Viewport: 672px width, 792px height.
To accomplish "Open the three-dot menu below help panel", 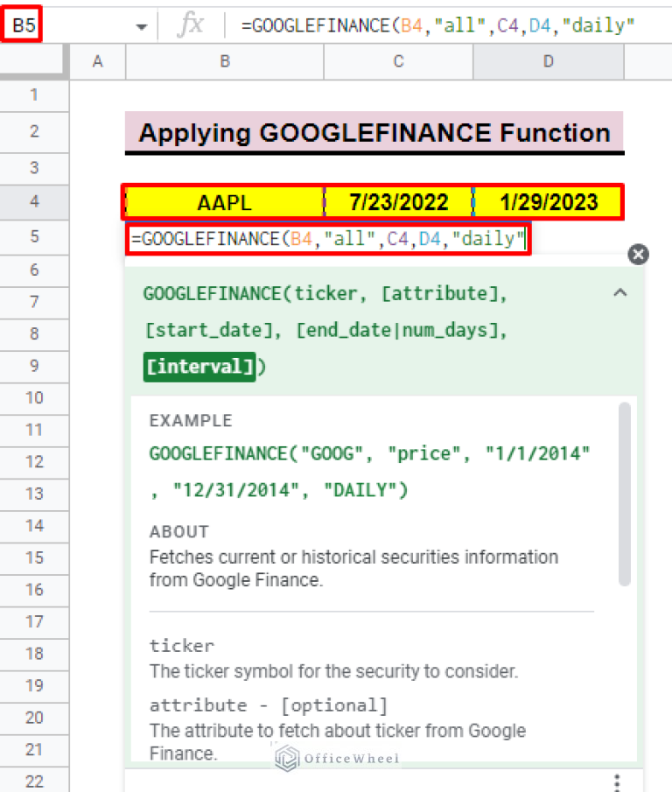I will [617, 781].
